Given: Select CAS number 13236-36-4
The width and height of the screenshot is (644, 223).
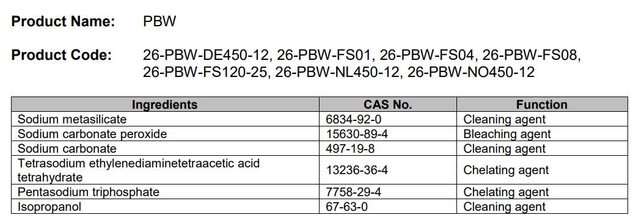Looking at the screenshot, I should (x=357, y=170).
